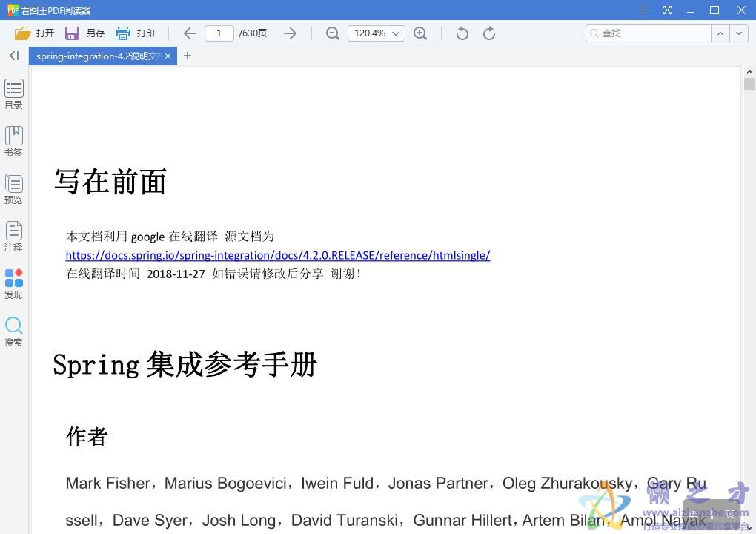Viewport: 756px width, 534px height.
Task: Click the 看图王PDF阅读器 app logo
Action: (x=13, y=10)
